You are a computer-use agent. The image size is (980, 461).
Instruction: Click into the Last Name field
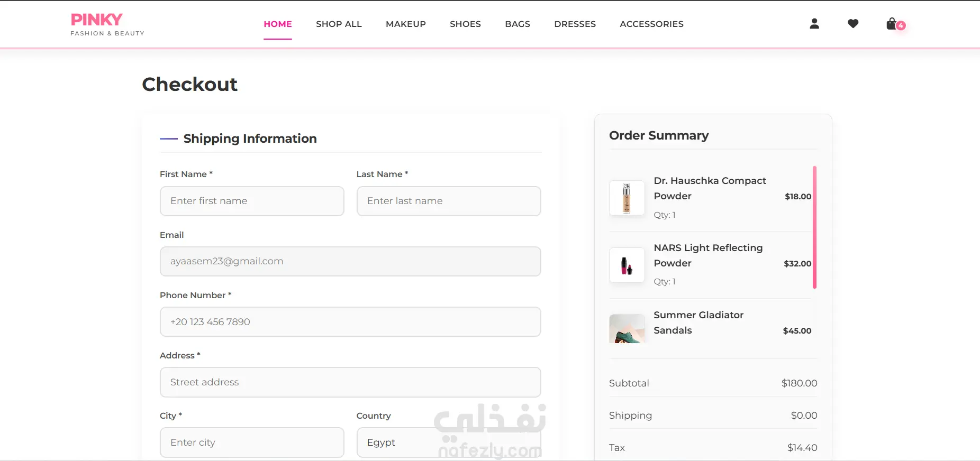(448, 201)
